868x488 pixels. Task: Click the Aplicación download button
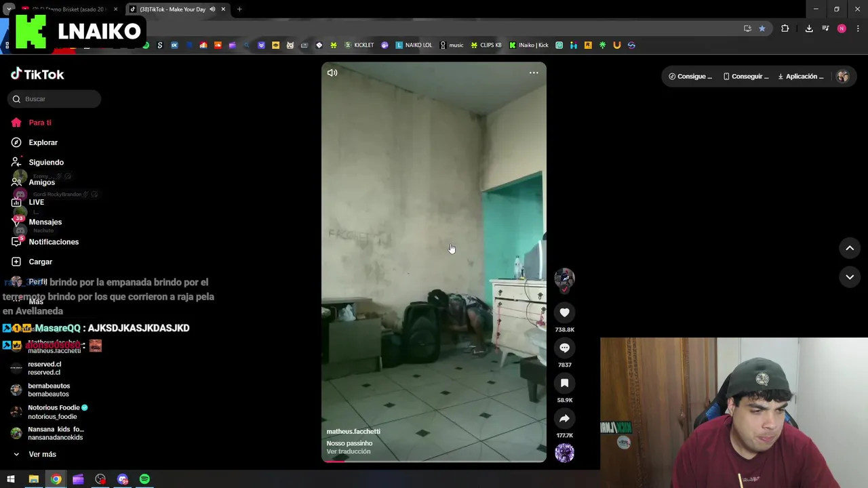pyautogui.click(x=801, y=77)
